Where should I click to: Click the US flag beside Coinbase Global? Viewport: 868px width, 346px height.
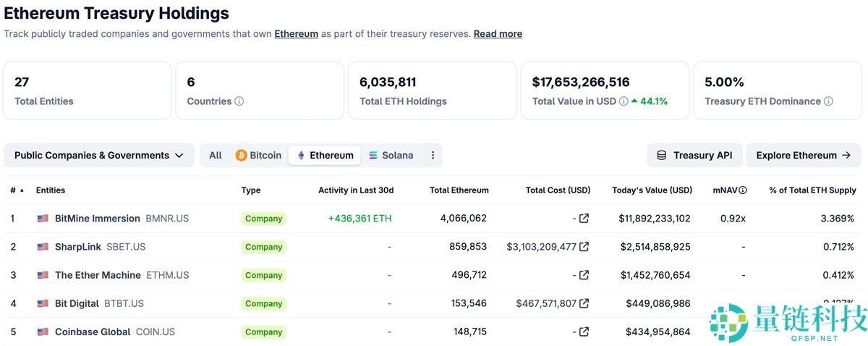pos(43,332)
